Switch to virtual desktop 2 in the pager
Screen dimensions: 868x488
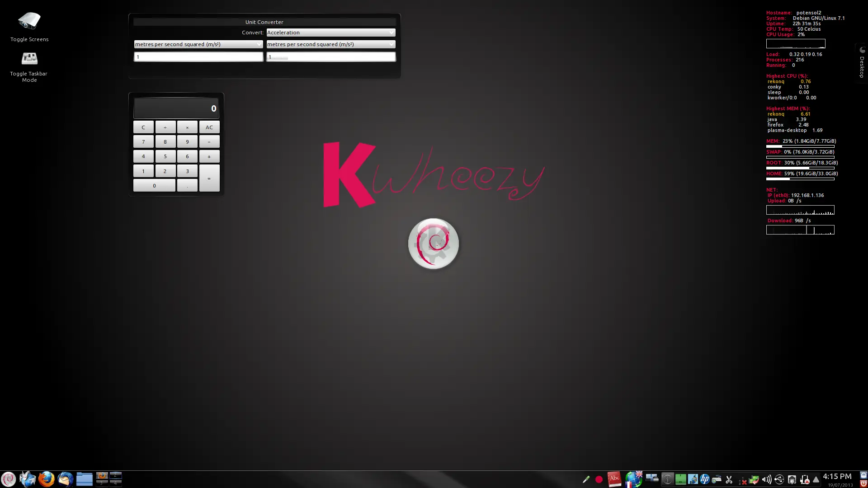pos(116,475)
